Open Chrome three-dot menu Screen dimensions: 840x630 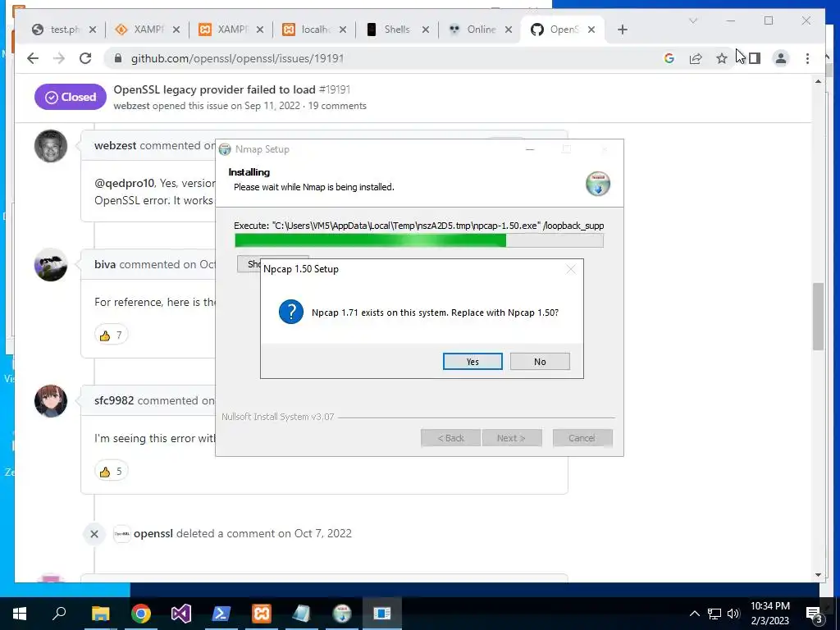point(807,58)
